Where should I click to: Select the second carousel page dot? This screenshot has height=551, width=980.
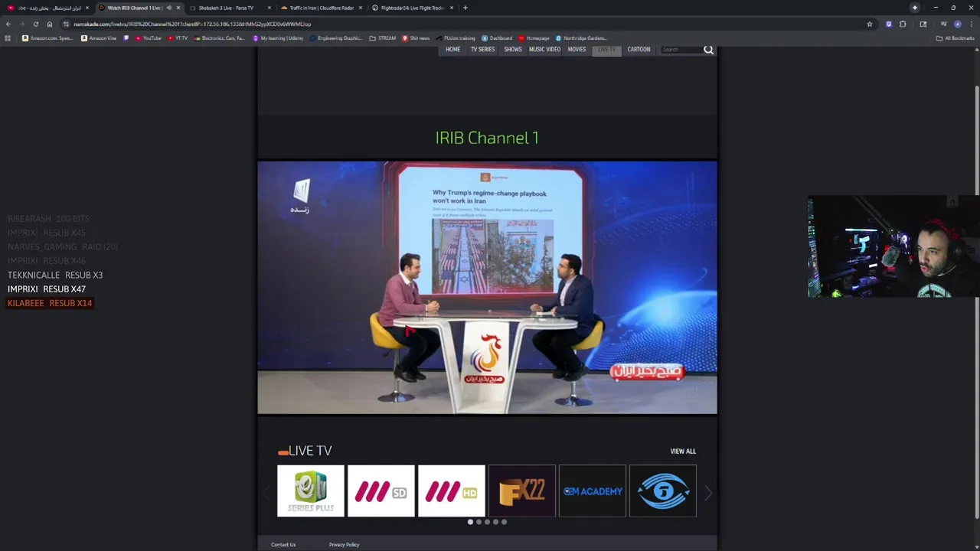479,522
